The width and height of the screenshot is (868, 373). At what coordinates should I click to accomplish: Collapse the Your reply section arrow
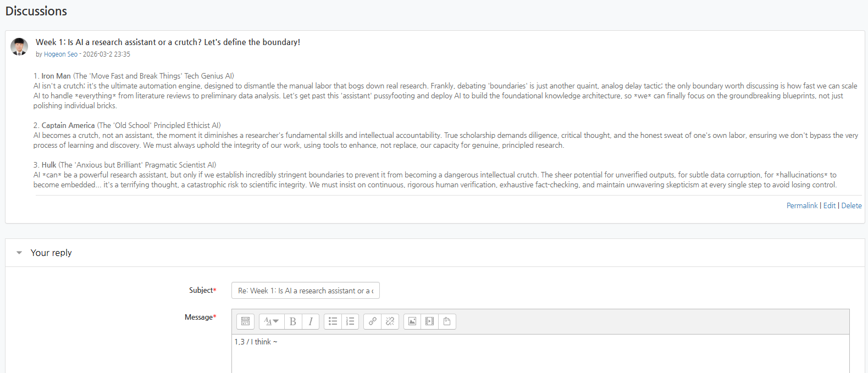click(x=19, y=253)
